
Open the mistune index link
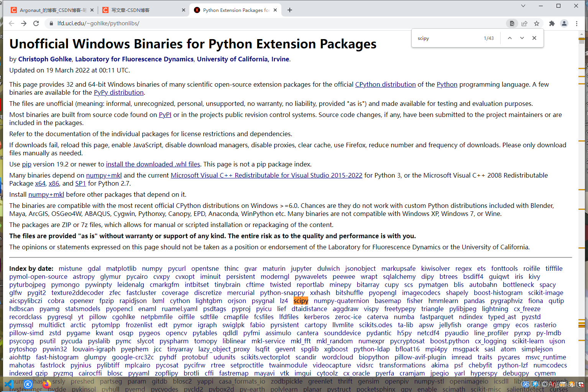tap(71, 268)
